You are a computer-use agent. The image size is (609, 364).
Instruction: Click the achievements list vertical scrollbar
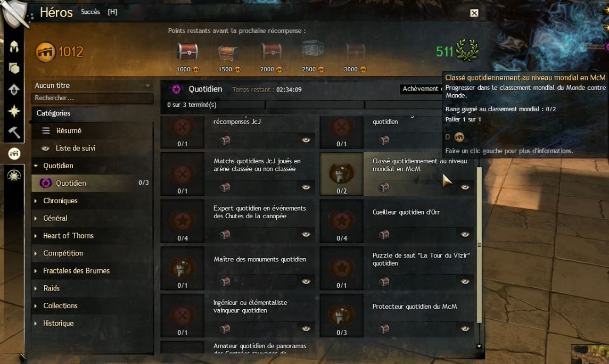pyautogui.click(x=479, y=245)
